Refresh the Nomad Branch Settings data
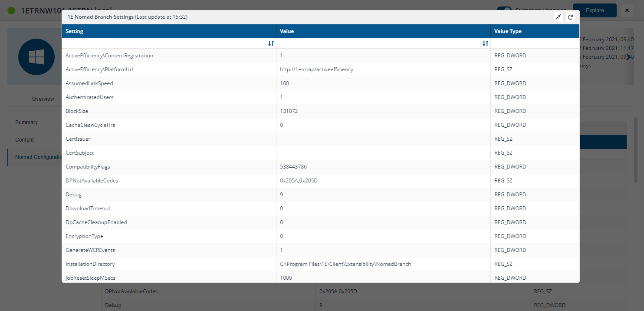Viewport: 644px width, 311px height. click(571, 17)
